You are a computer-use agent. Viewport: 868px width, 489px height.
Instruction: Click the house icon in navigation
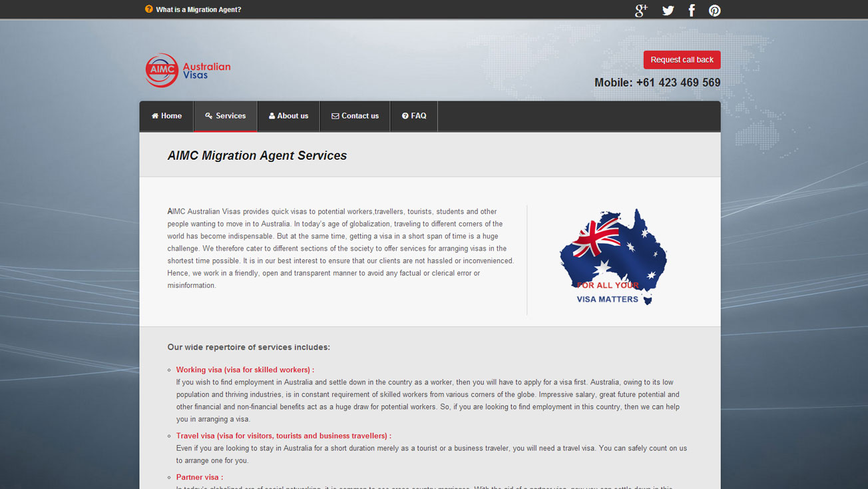[x=155, y=116]
